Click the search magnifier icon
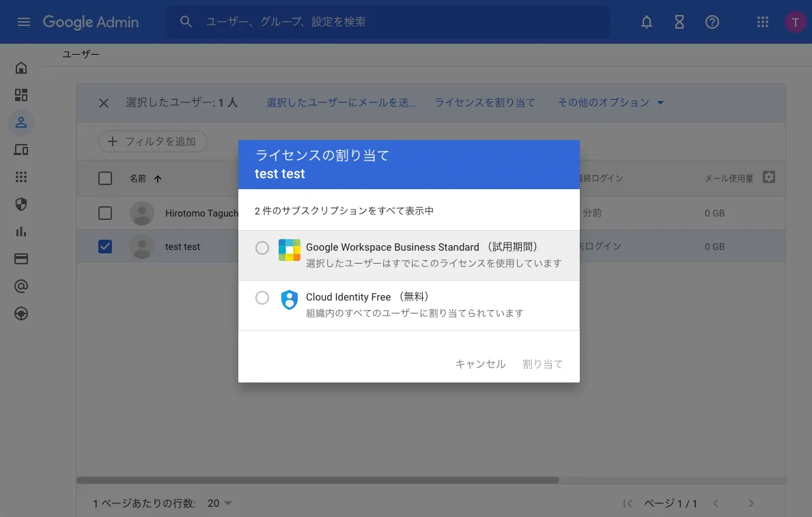The image size is (812, 517). [x=186, y=22]
